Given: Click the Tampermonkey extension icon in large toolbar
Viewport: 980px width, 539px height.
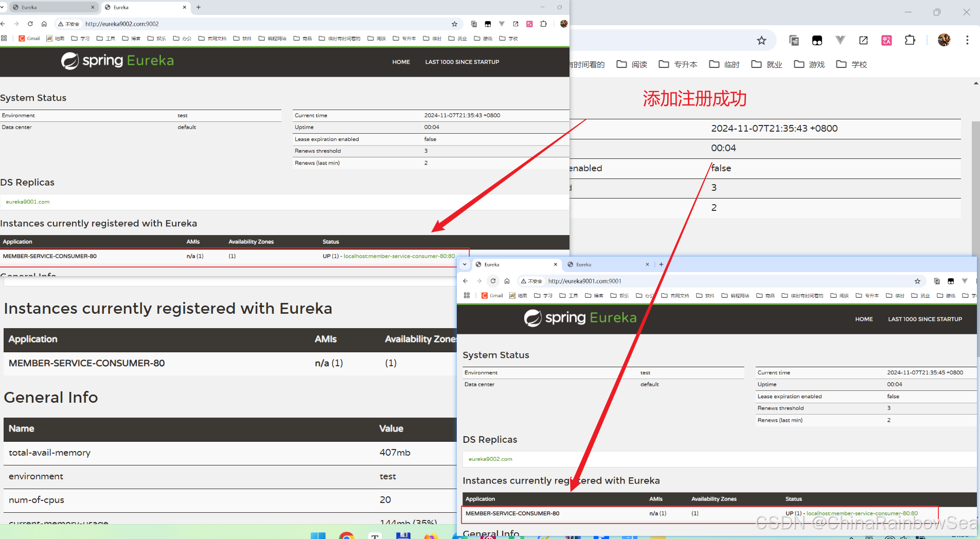Looking at the screenshot, I should [817, 40].
